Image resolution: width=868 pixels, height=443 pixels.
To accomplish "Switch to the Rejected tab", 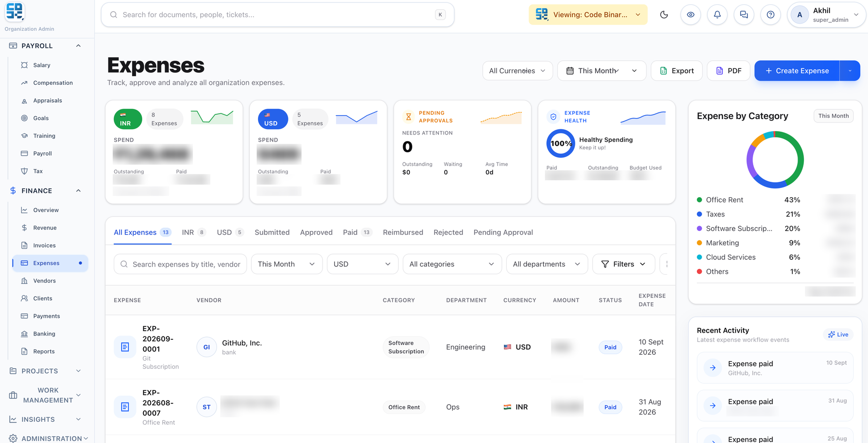I will [448, 232].
